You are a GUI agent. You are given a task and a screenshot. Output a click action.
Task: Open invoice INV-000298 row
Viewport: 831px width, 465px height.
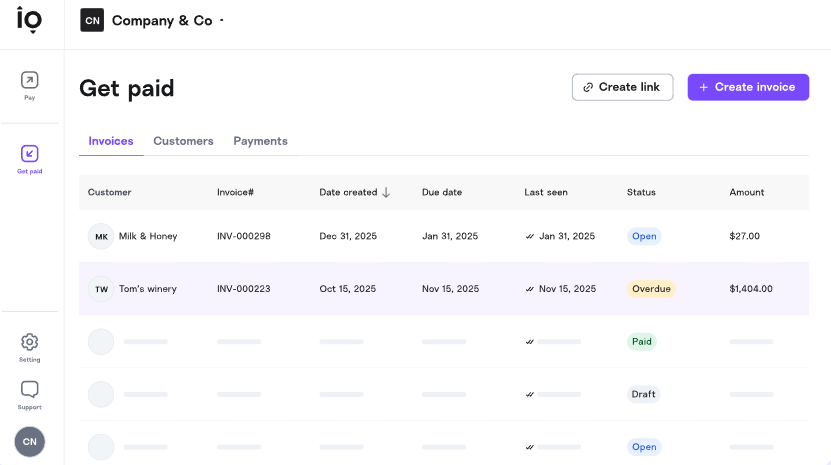coord(444,236)
